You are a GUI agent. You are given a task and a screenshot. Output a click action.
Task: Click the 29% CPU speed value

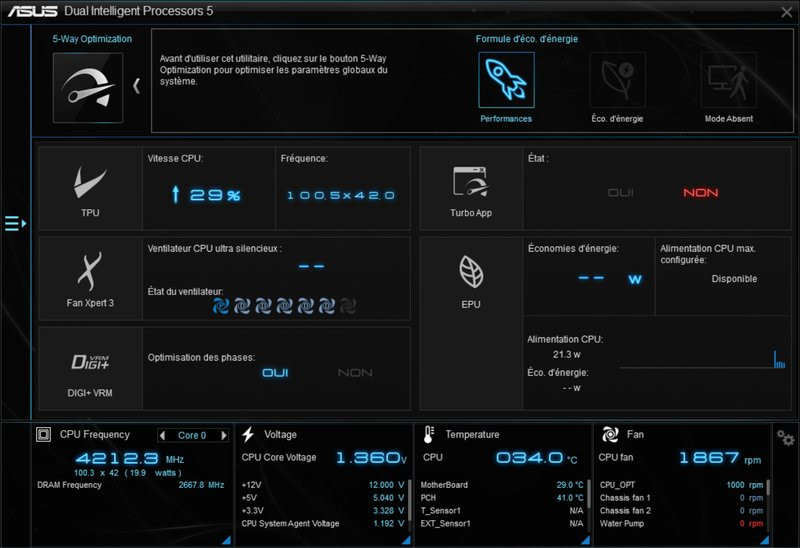215,195
